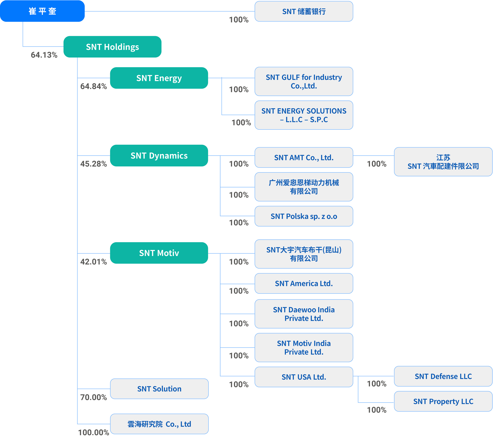This screenshot has width=493, height=448.
Task: Click 100% label beside SNT USA Ltd.
Action: pos(239,384)
